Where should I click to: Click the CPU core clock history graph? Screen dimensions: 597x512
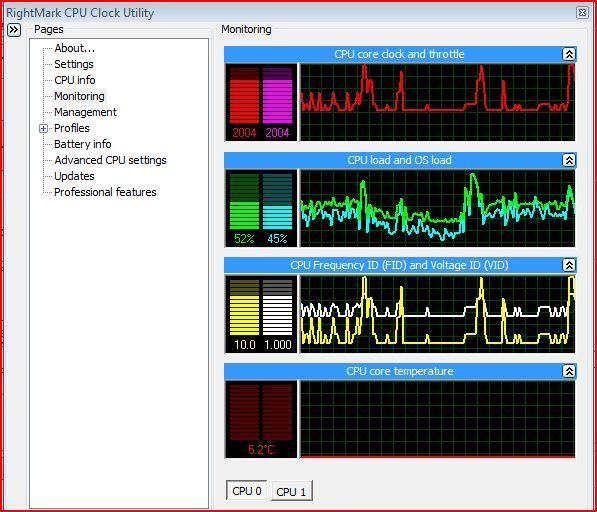pos(437,102)
